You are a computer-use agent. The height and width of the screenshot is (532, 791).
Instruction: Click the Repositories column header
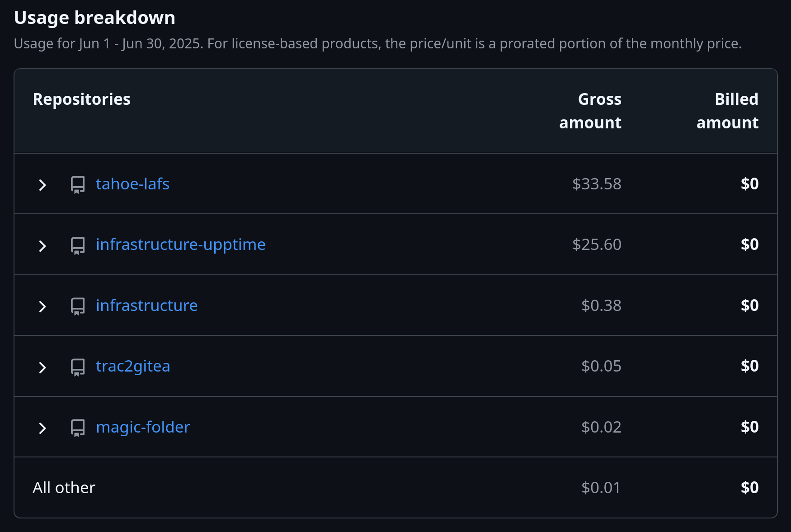[81, 99]
